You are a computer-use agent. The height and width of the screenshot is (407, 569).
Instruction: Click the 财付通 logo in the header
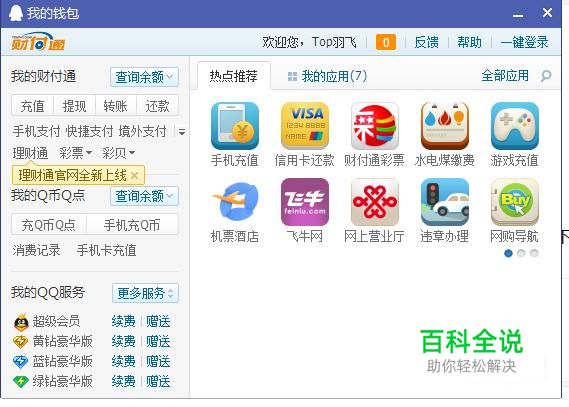coord(38,42)
